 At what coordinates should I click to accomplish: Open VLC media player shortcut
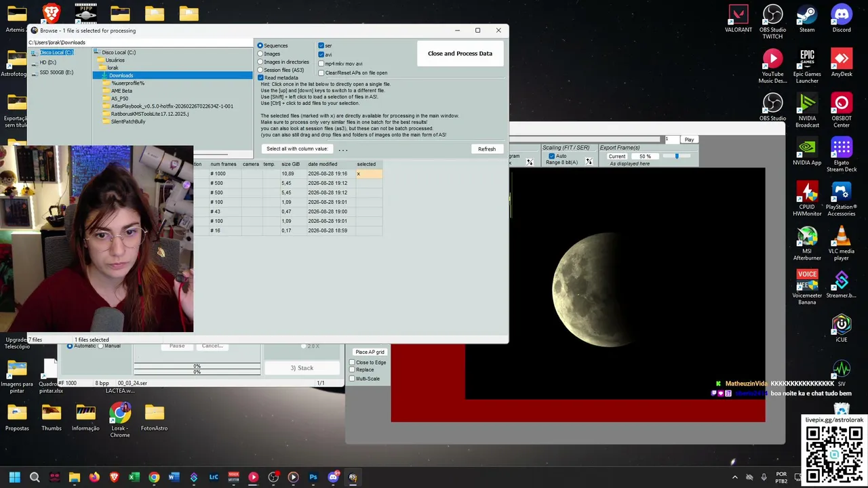(841, 243)
